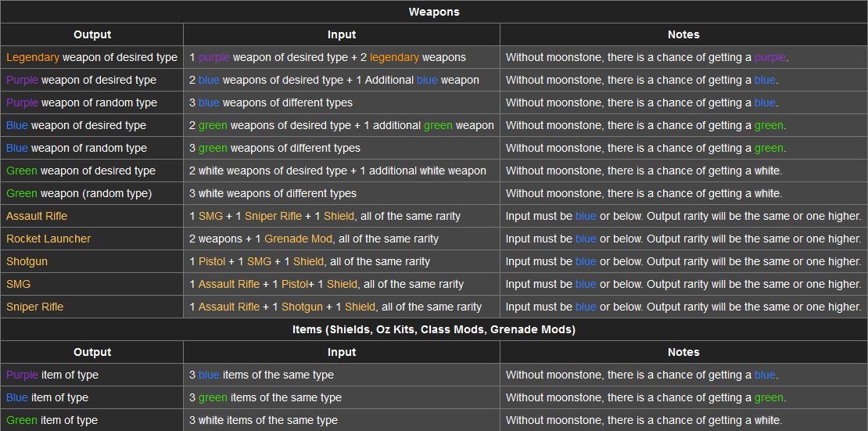Open Shotgun link in Sniper Rifle input
Viewport: 868px width, 431px height.
[x=303, y=307]
